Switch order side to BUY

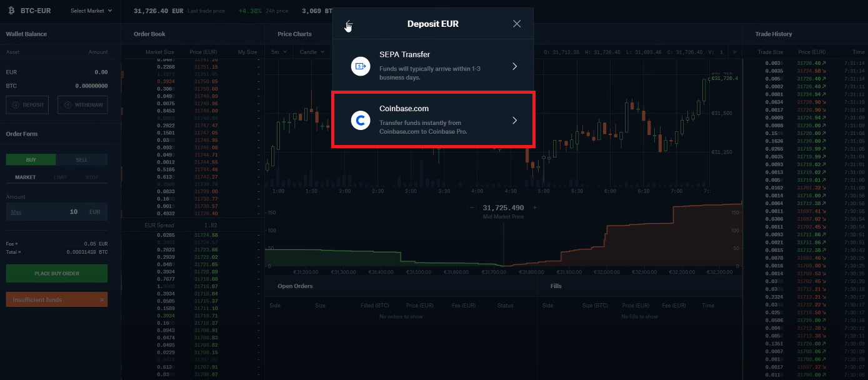click(x=31, y=160)
